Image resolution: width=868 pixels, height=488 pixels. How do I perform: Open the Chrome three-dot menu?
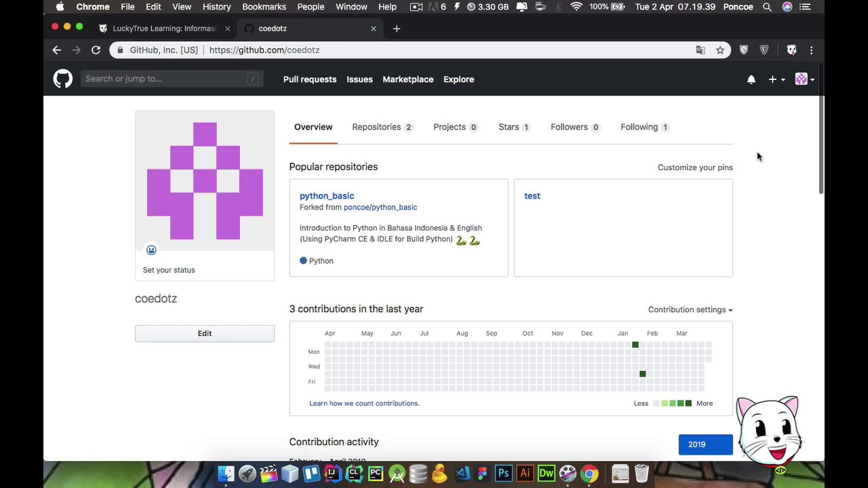(811, 50)
